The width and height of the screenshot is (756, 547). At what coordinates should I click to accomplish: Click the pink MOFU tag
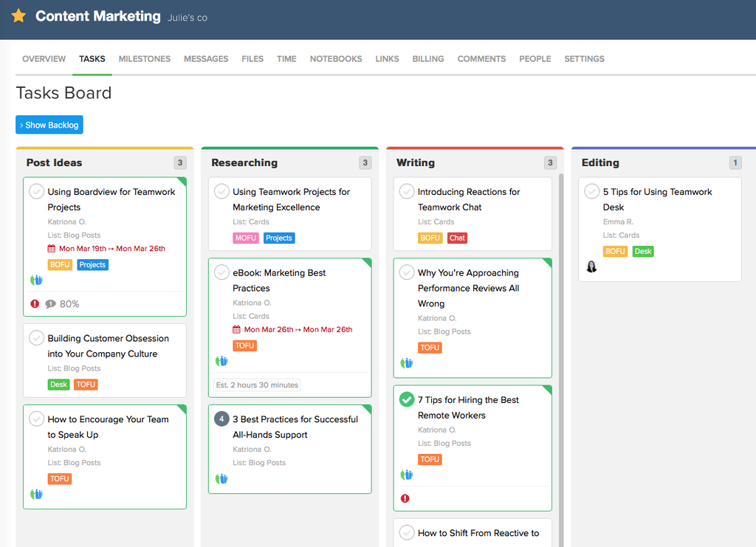(246, 238)
